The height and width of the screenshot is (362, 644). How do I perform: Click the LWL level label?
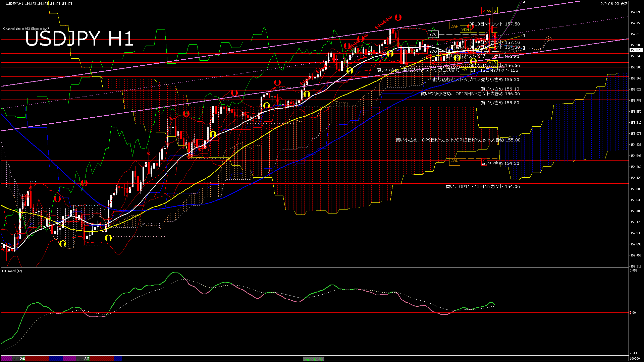(454, 161)
